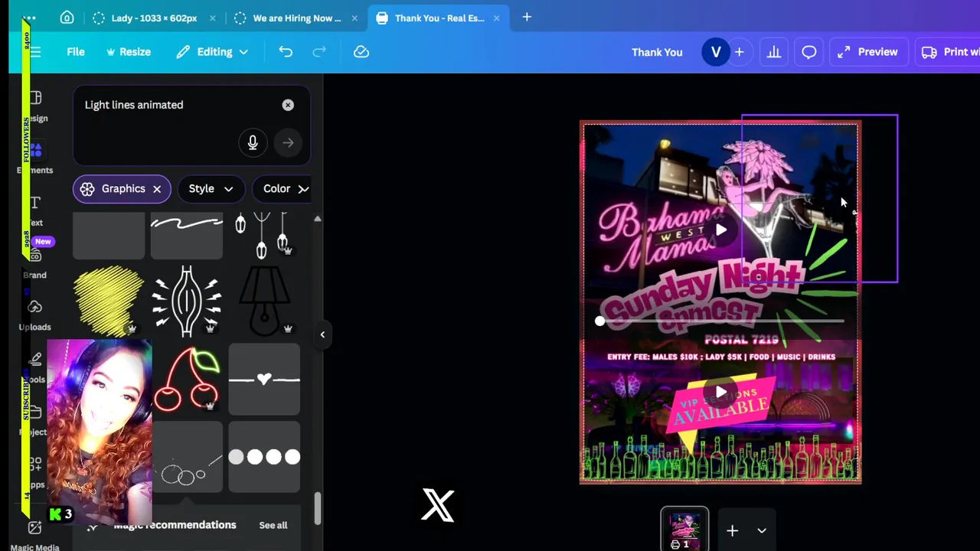
Task: Add a new page with plus button
Action: click(x=732, y=530)
